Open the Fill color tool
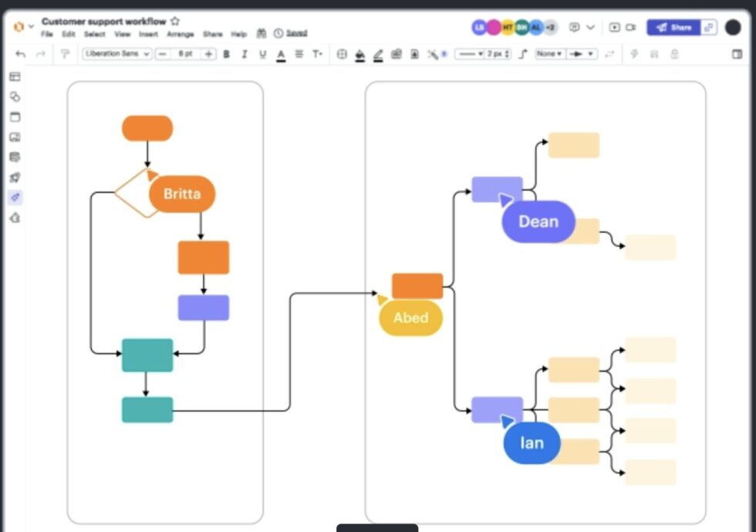The image size is (756, 532). [359, 54]
